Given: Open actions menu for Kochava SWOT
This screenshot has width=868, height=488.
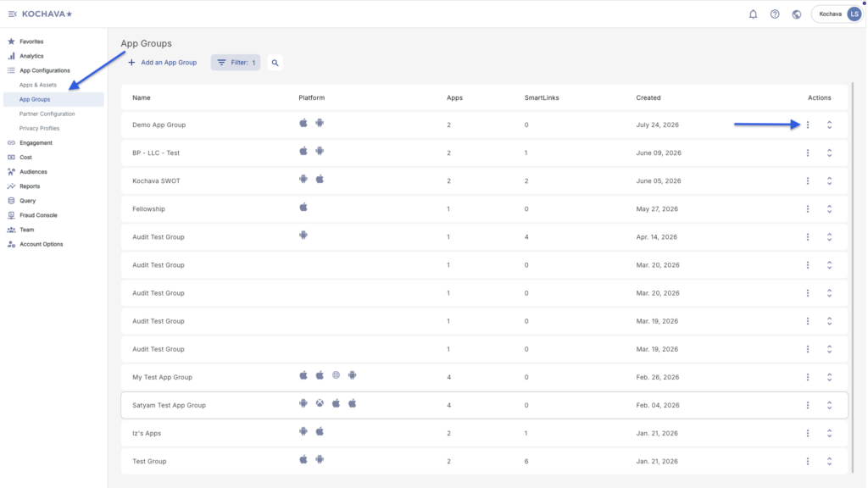Looking at the screenshot, I should click(x=808, y=181).
